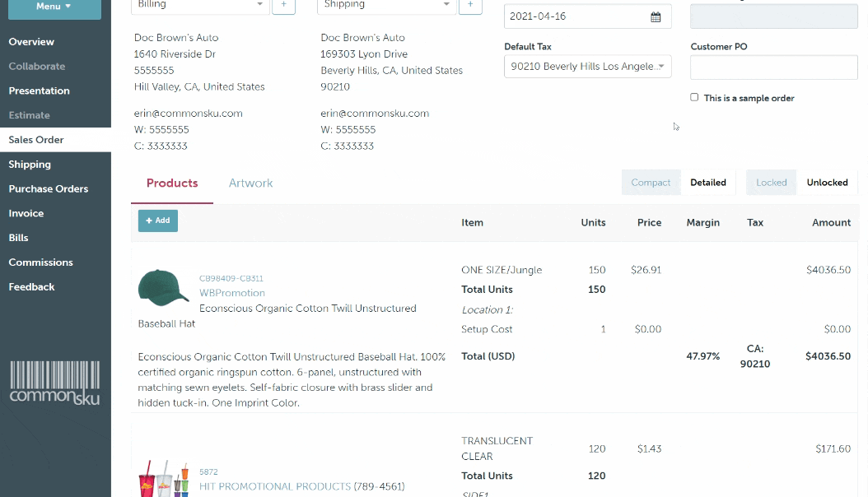Switch product view to Compact
868x497 pixels.
coord(651,183)
